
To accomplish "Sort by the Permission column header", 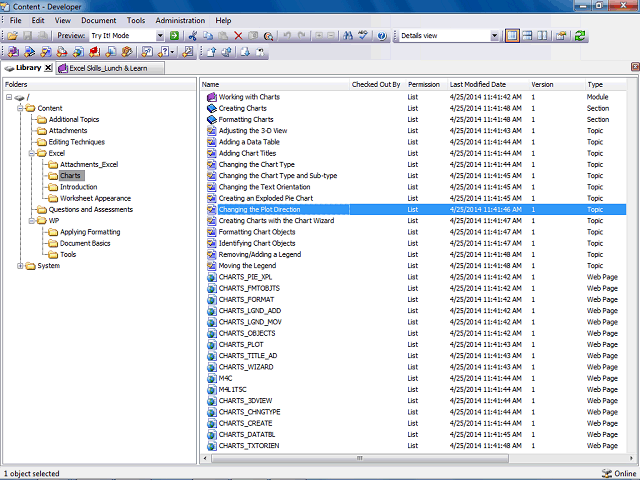I will [x=427, y=84].
